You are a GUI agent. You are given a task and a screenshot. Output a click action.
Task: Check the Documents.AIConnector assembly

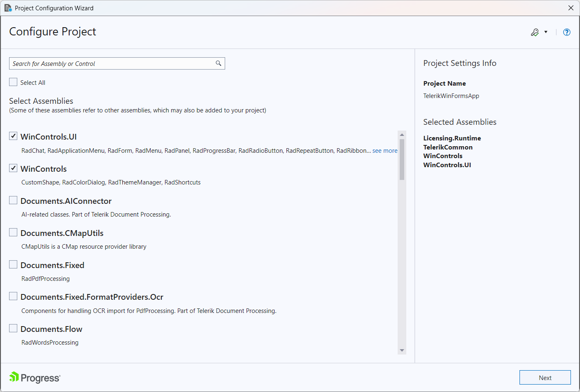point(13,200)
